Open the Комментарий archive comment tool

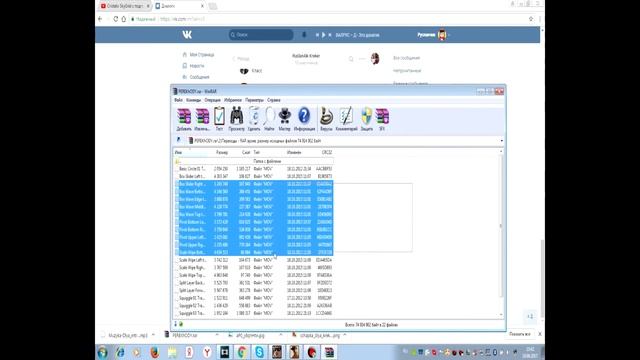(346, 119)
